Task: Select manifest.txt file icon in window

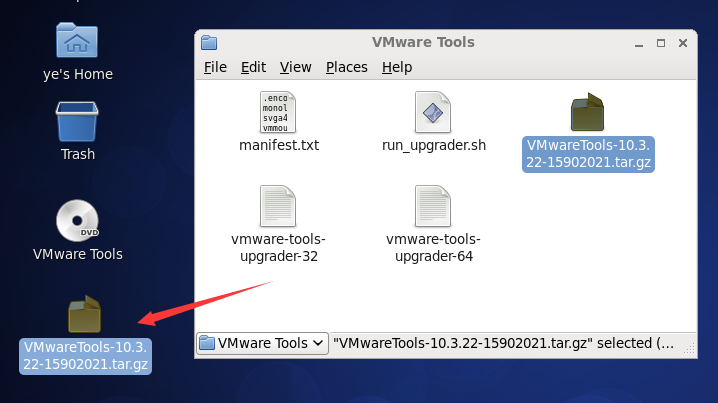Action: 278,112
